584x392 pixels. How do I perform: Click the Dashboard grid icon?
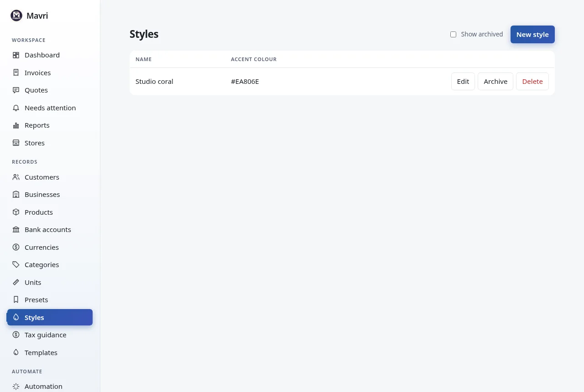pos(16,55)
